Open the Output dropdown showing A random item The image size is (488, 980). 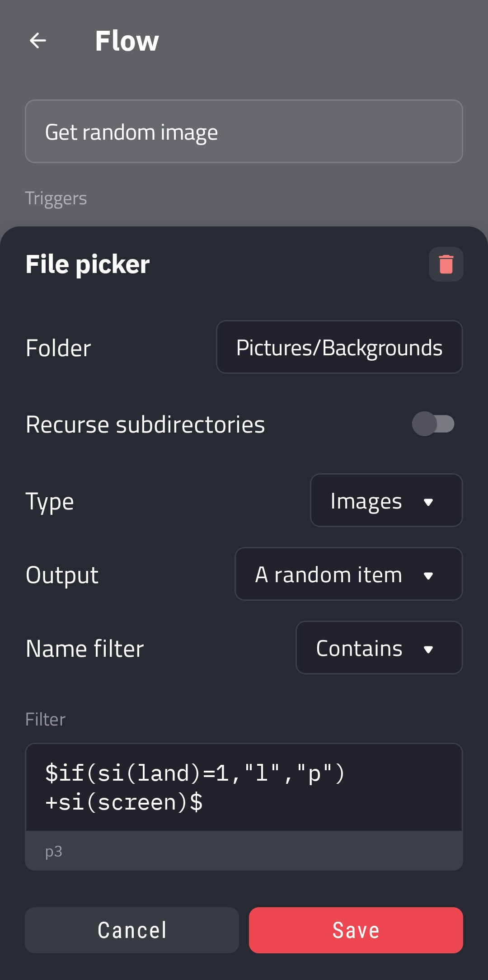pos(348,574)
